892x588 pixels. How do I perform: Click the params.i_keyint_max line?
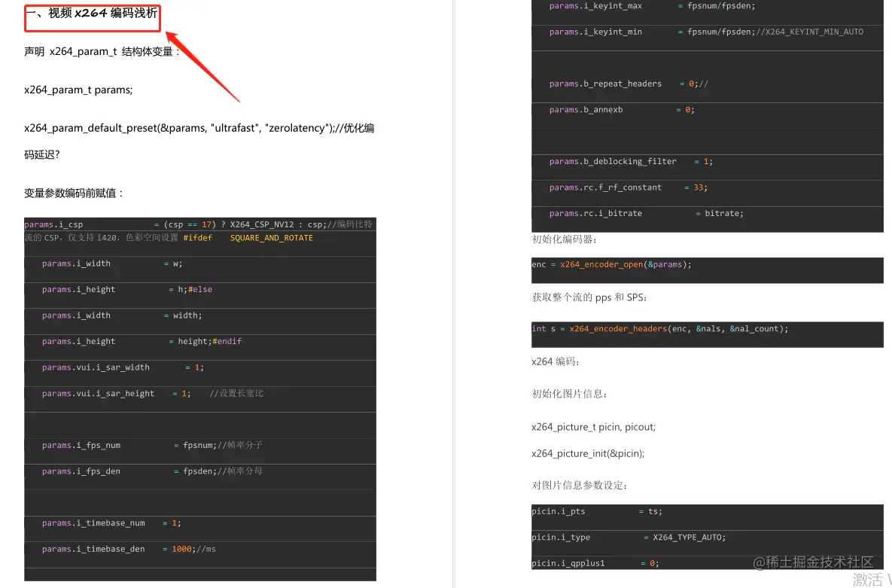(653, 6)
